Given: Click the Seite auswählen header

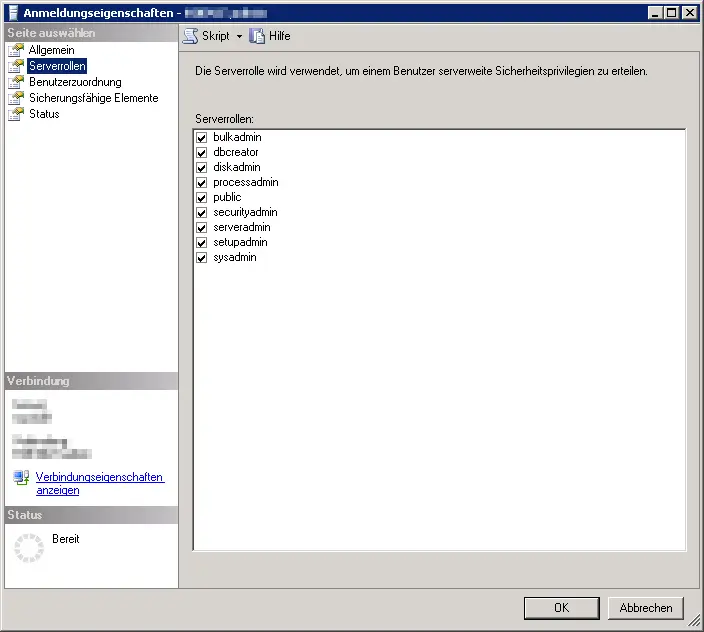Looking at the screenshot, I should point(92,33).
